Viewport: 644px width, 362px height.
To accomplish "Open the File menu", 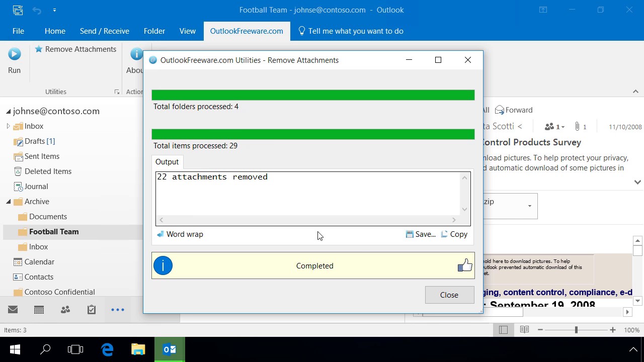I will pos(18,31).
